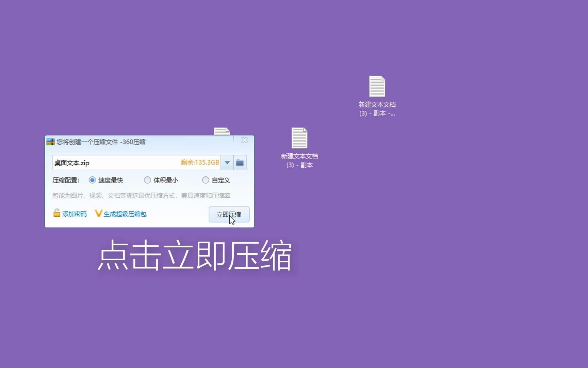Click the 添加密码 link
Viewport: 588px width, 368px height.
pos(74,214)
